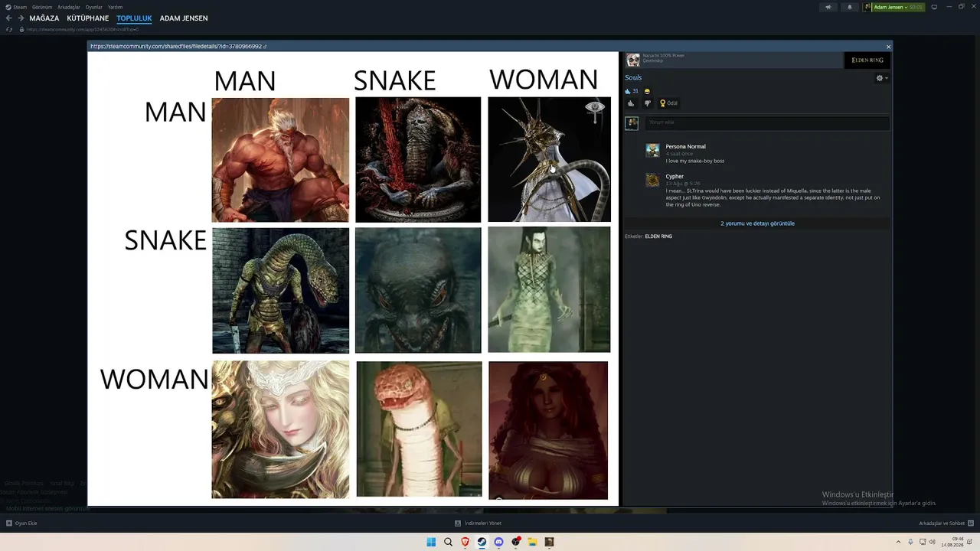Open Persona Normal's avatar
This screenshot has width=980, height=551.
pos(652,150)
